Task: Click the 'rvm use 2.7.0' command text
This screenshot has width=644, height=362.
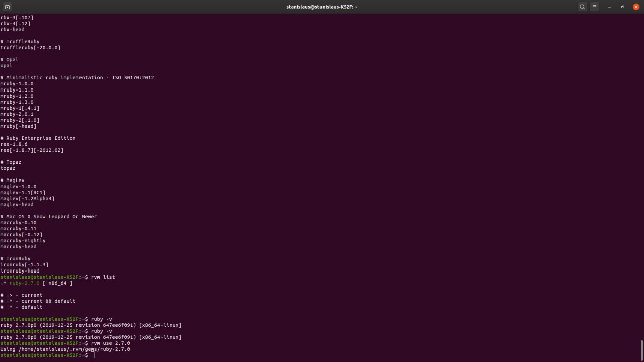Action: [111, 343]
